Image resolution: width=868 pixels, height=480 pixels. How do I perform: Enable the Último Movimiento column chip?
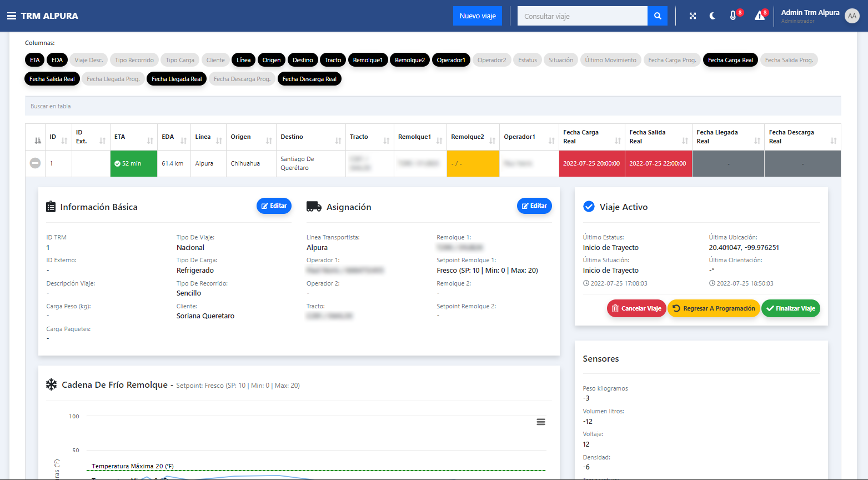[x=610, y=60]
